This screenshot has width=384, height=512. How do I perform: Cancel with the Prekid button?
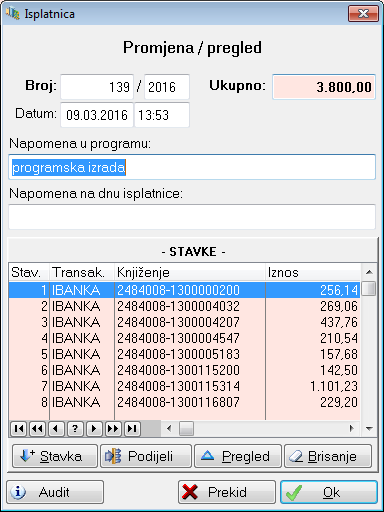(x=227, y=492)
